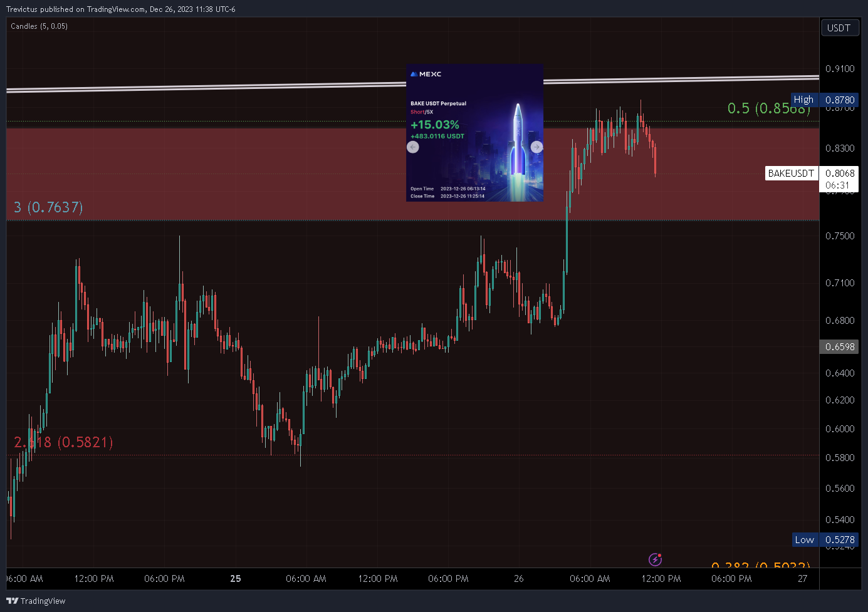868x612 pixels.
Task: Open the MEXC trade result image
Action: [x=474, y=133]
